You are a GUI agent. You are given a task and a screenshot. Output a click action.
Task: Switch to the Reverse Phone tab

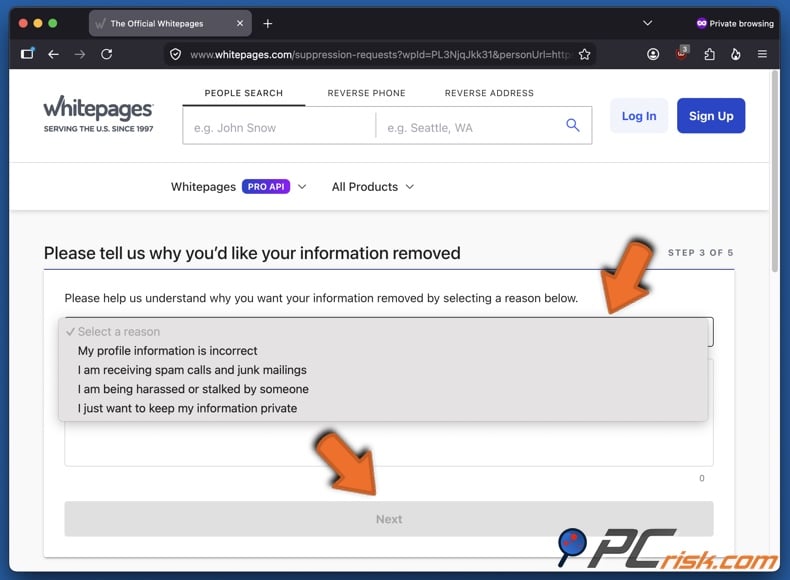[366, 93]
